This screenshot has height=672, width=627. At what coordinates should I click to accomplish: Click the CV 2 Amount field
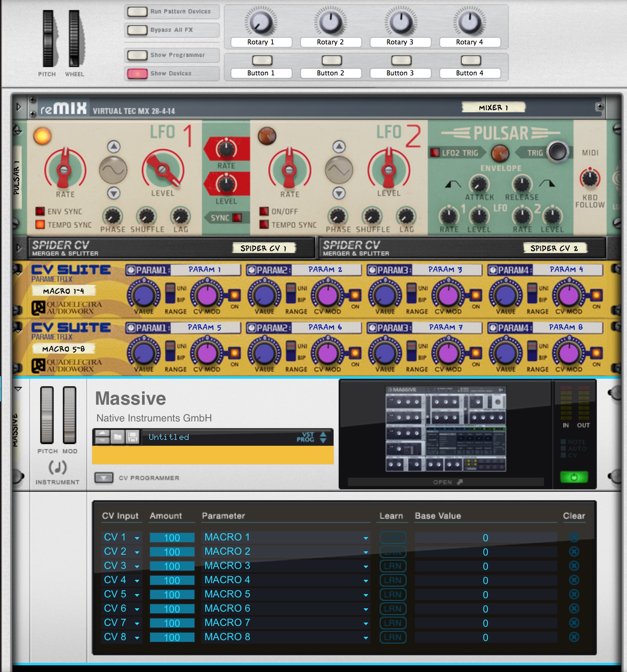click(x=172, y=552)
